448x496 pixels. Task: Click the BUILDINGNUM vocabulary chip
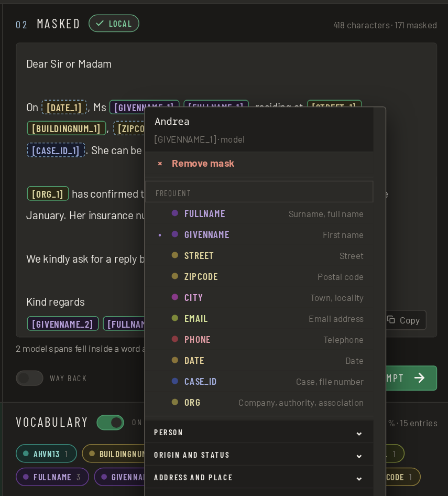coord(114,454)
